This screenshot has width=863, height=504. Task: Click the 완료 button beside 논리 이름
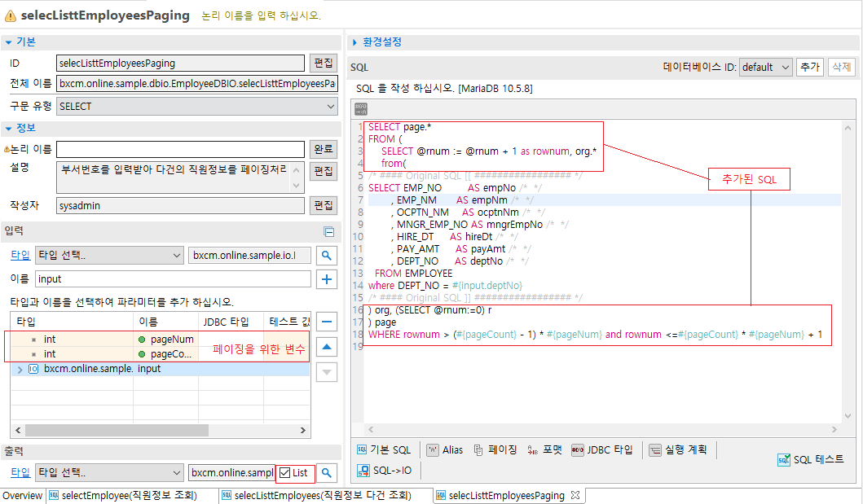pyautogui.click(x=323, y=149)
